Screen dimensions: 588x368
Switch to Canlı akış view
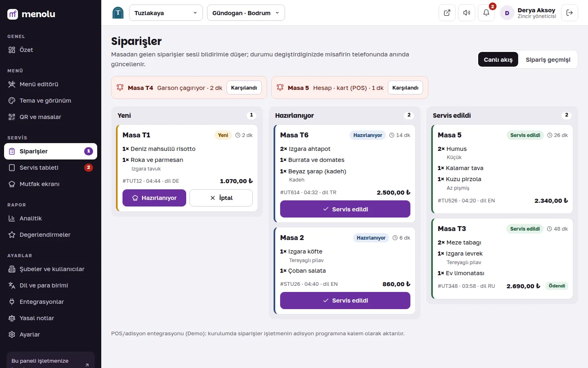[498, 60]
